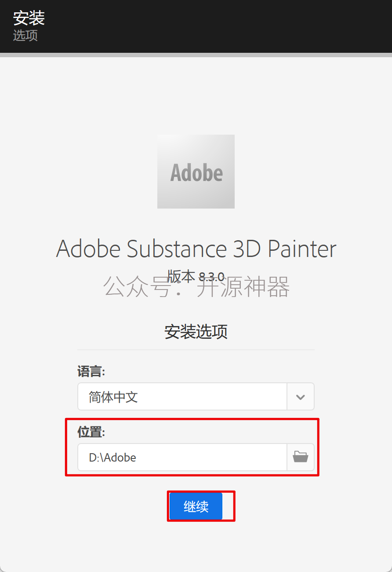Viewport: 392px width, 572px height.
Task: Click the folder browse icon beside location
Action: (x=301, y=457)
